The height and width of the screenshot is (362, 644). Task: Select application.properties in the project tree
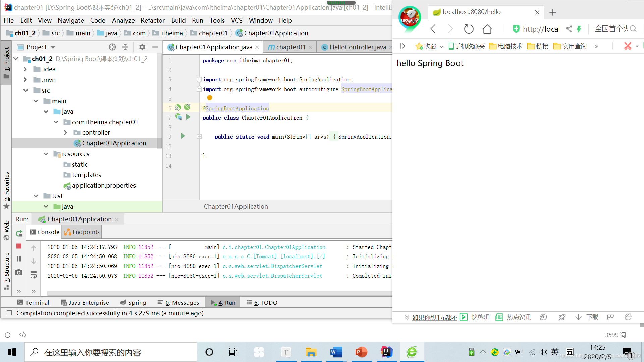(x=104, y=185)
